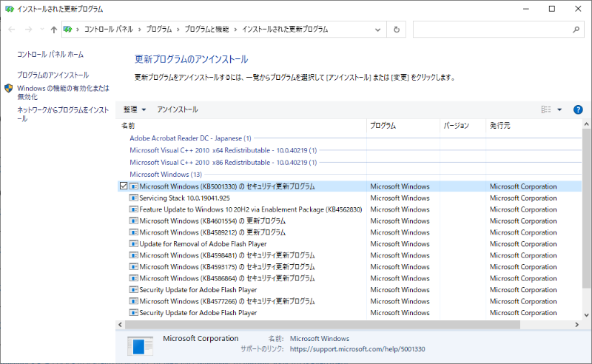Collapse the Microsoft Windows (13) group
Image resolution: width=592 pixels, height=364 pixels.
166,175
